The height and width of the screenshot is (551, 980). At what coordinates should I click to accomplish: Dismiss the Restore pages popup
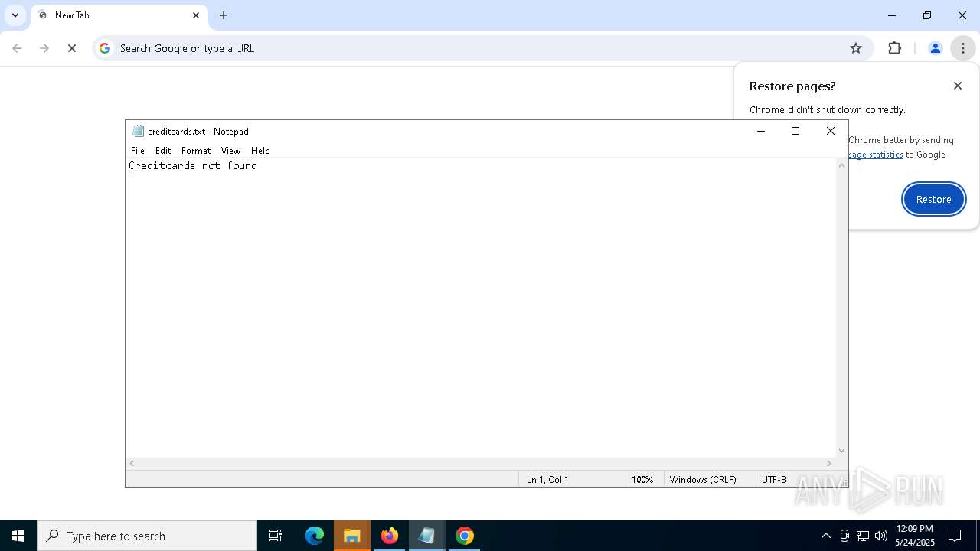tap(958, 86)
